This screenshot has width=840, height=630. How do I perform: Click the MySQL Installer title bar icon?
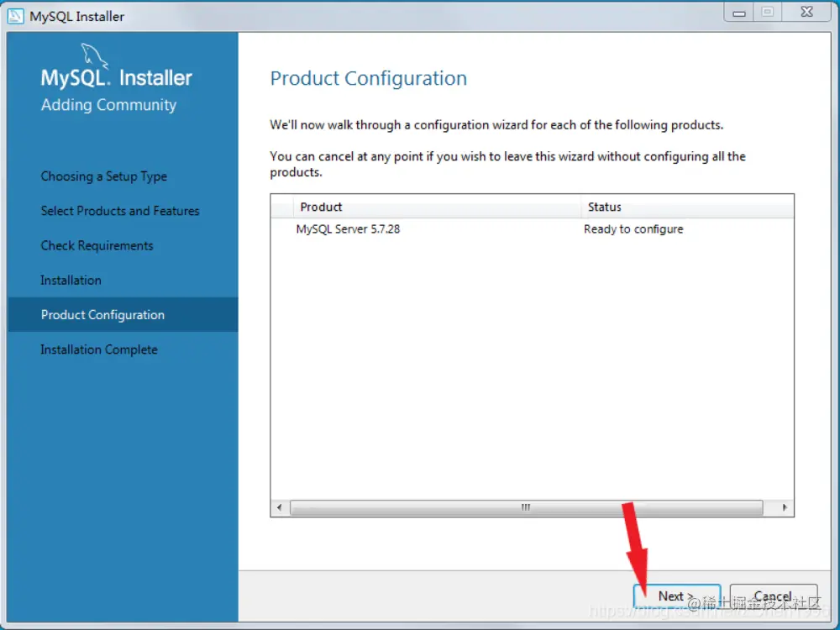pos(16,15)
